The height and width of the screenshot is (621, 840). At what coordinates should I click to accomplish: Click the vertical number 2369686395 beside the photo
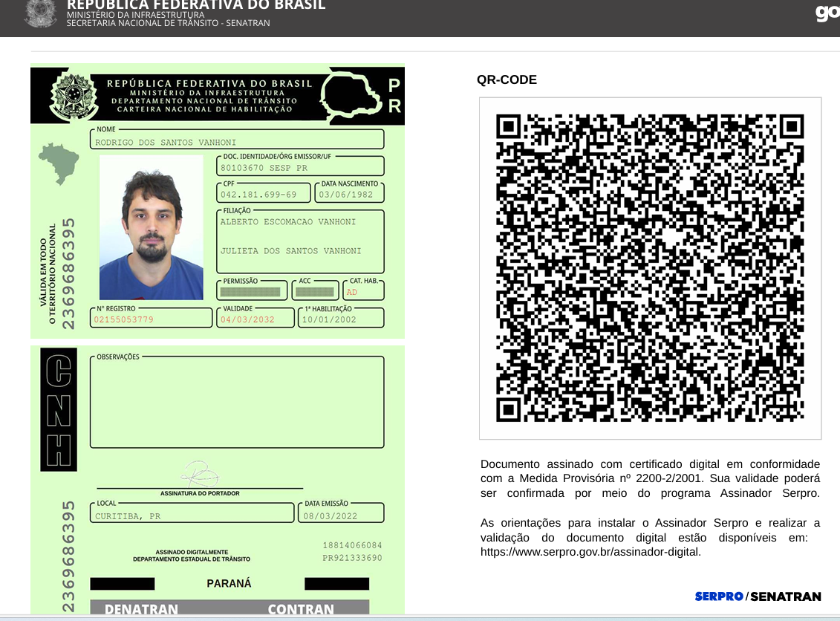click(x=68, y=273)
